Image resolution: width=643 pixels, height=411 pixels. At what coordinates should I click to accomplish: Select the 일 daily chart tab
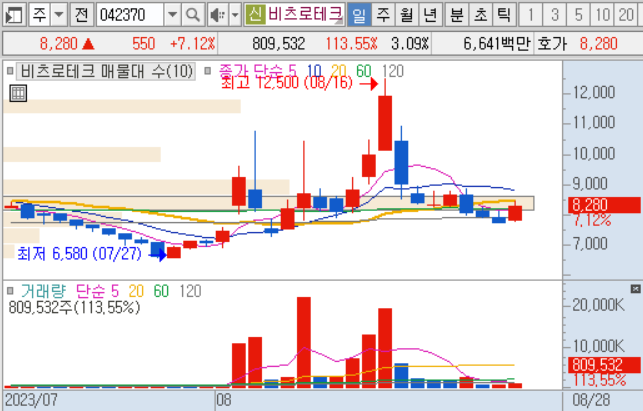pos(359,15)
